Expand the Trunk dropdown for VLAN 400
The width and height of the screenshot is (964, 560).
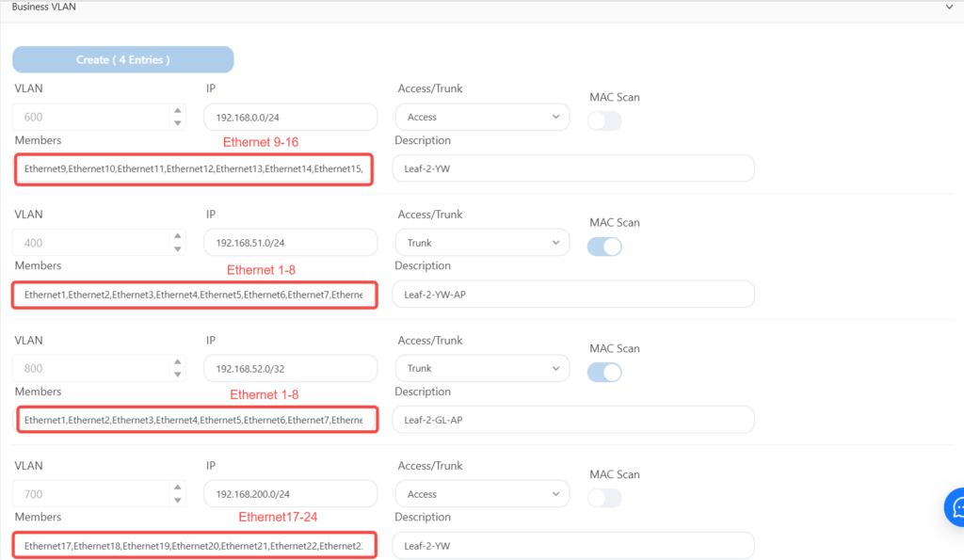click(483, 243)
